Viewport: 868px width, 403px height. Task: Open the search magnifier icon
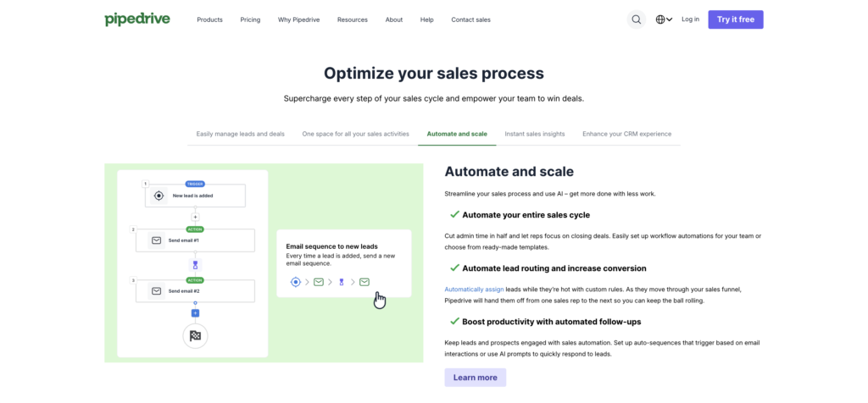click(637, 19)
